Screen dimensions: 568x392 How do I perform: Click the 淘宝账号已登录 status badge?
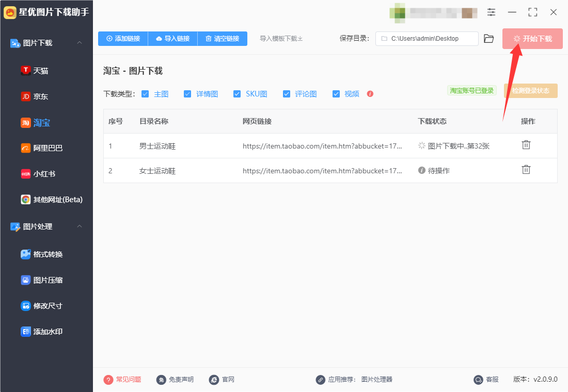point(471,90)
